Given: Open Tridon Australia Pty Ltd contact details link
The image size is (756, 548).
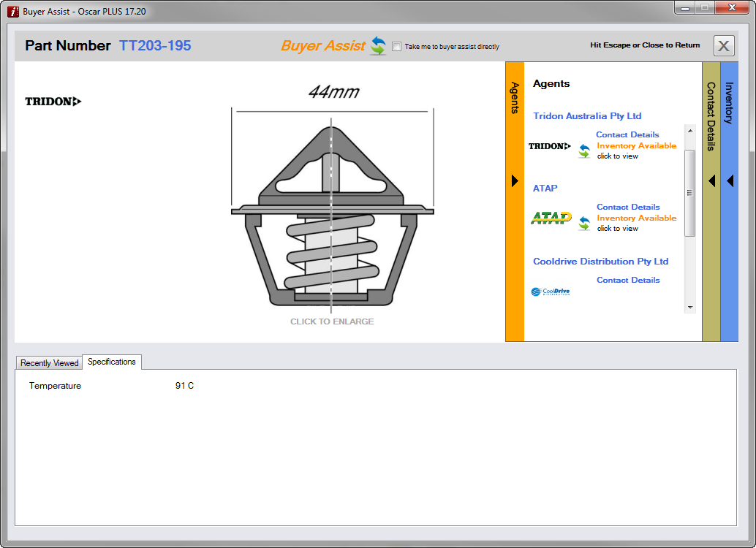Looking at the screenshot, I should (x=627, y=134).
